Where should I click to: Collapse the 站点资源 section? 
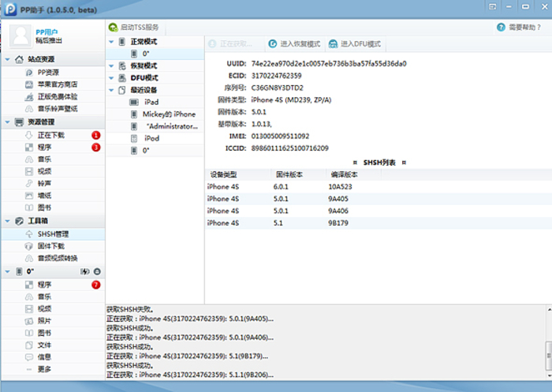pyautogui.click(x=9, y=60)
